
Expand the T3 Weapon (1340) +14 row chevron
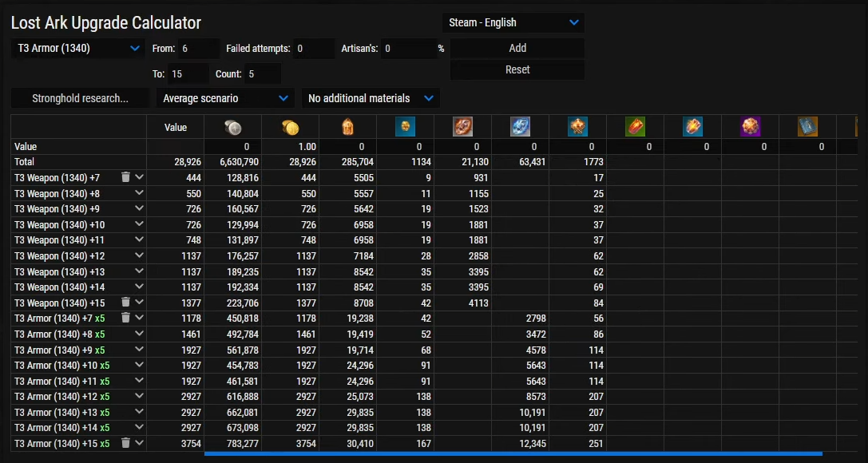(139, 287)
